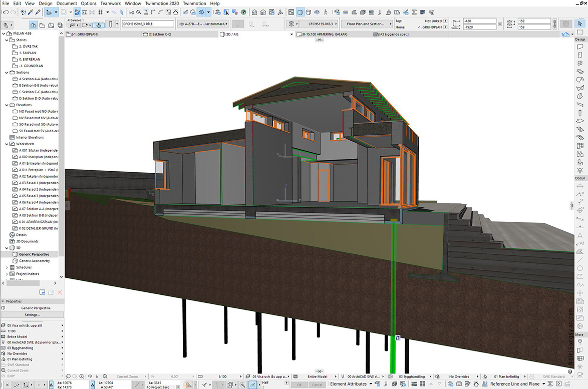Click the Fit in Window icon at bottom
The image size is (588, 389).
coord(105,376)
